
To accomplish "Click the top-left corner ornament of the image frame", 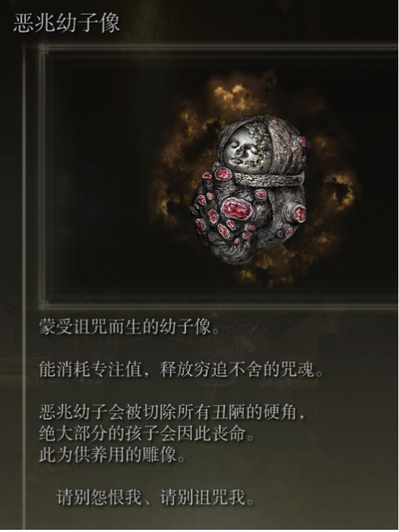I will [x=44, y=50].
